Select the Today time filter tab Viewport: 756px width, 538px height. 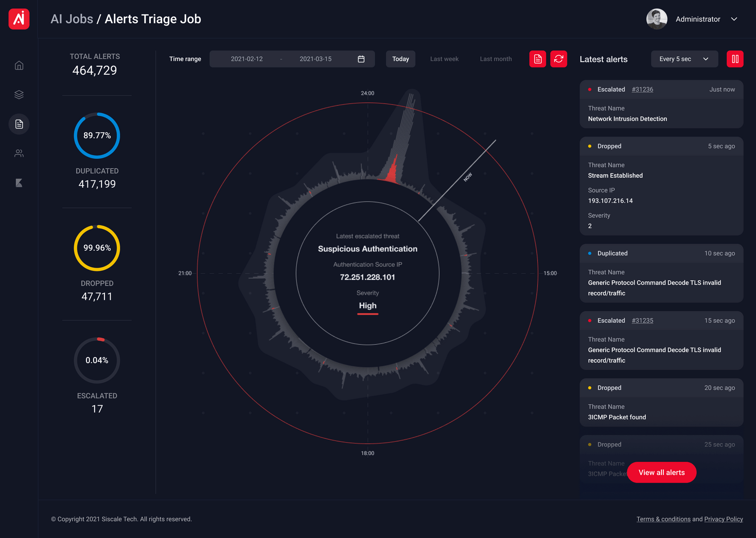point(400,59)
